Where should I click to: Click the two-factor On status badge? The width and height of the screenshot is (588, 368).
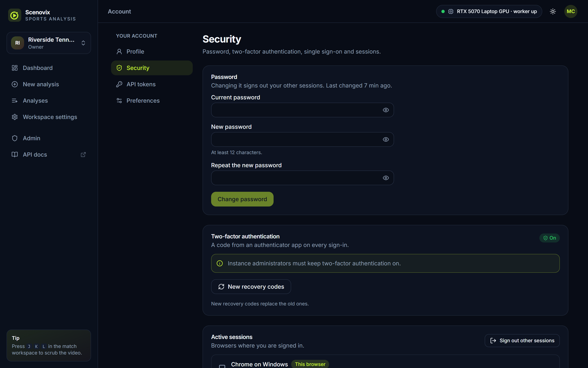click(549, 238)
